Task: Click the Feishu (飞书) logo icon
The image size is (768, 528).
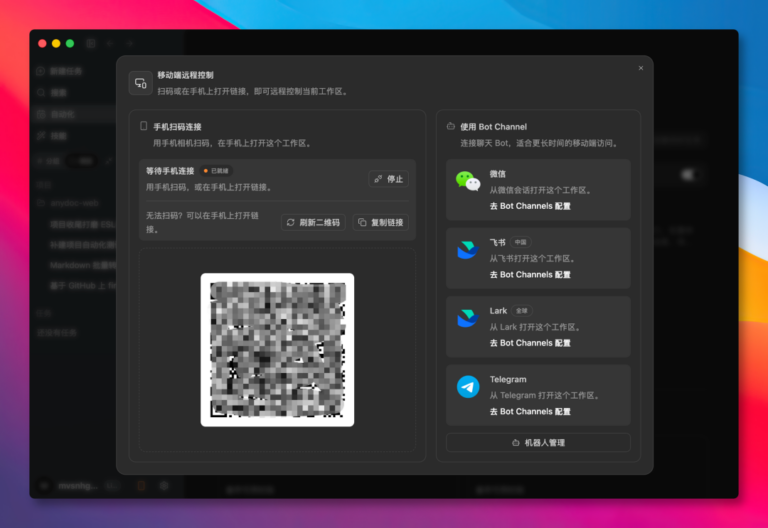Action: click(468, 250)
